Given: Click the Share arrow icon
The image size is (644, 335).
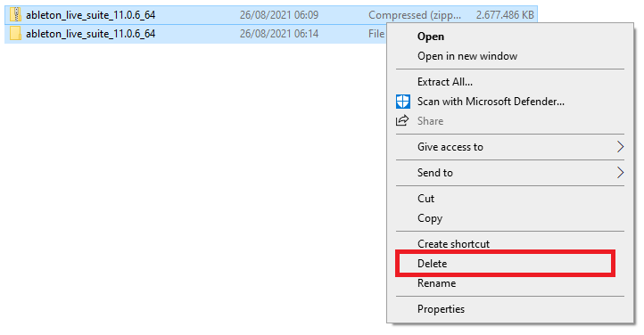Looking at the screenshot, I should [x=402, y=120].
